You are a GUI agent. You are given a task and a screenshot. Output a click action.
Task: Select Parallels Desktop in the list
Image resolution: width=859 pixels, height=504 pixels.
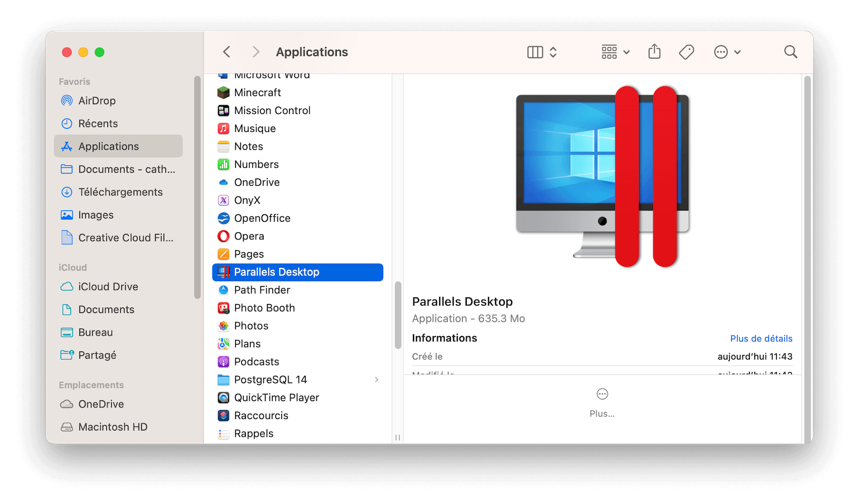click(x=298, y=272)
